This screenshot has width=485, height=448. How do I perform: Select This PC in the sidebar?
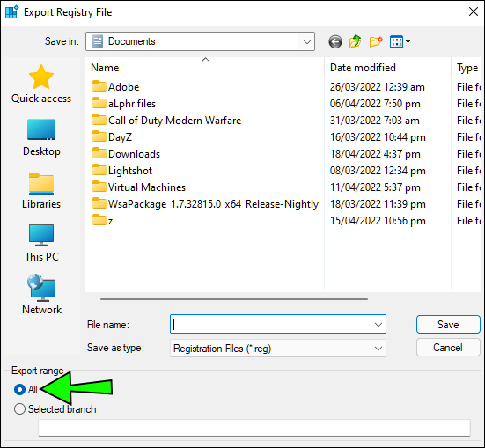(x=41, y=244)
